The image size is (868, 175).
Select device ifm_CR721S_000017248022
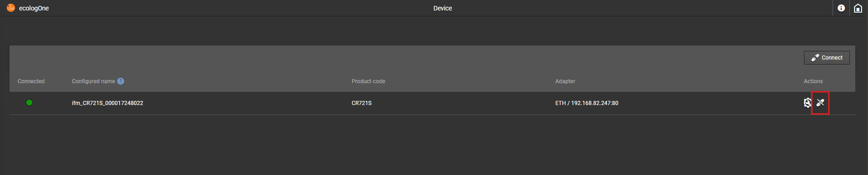click(x=107, y=103)
